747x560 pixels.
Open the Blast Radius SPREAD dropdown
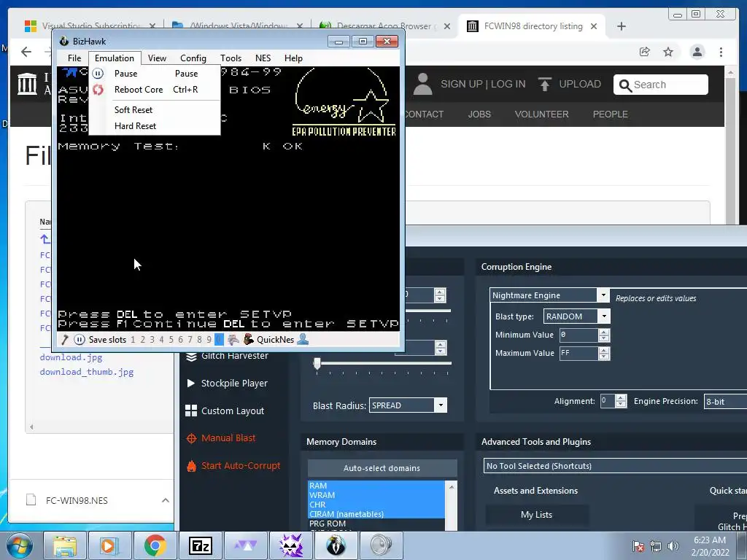click(x=408, y=405)
